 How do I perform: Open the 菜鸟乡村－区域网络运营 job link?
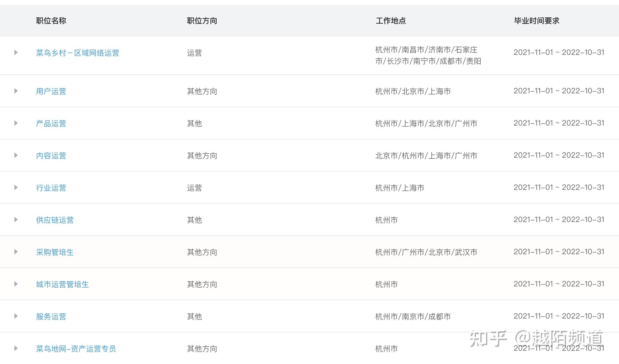[x=77, y=53]
